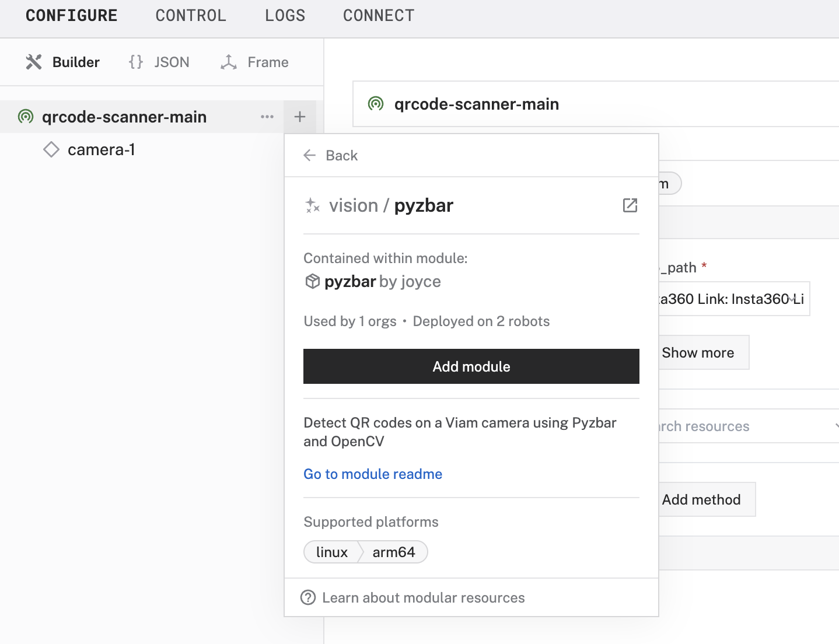
Task: Open the CONTROL tab
Action: pos(191,16)
